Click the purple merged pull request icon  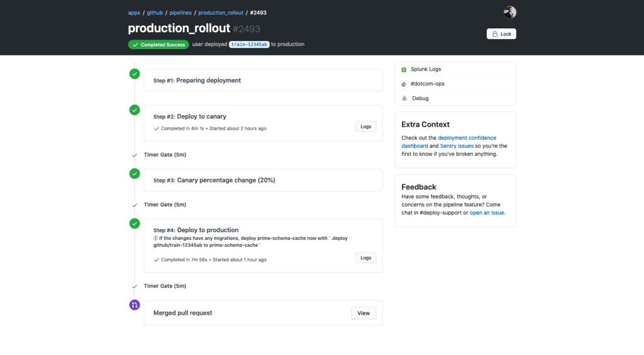coord(135,305)
